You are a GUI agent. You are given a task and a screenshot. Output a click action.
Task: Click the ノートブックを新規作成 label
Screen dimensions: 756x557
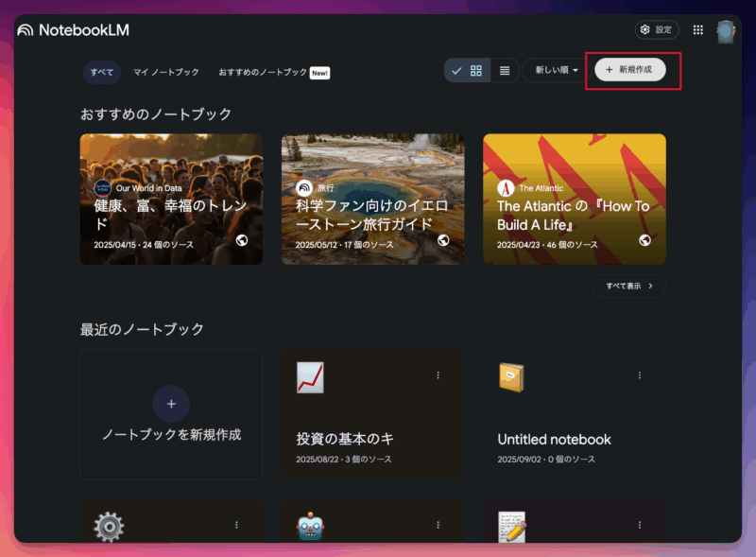point(171,434)
